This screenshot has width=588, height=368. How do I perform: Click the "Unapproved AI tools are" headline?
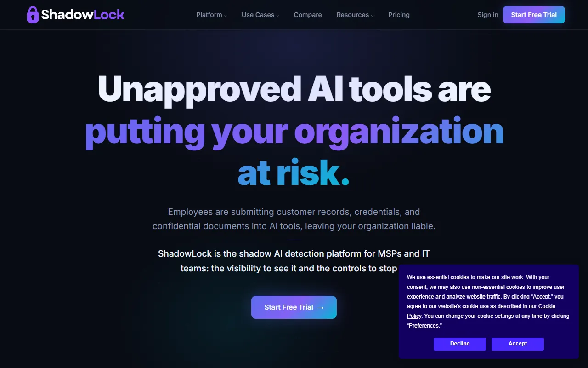294,88
